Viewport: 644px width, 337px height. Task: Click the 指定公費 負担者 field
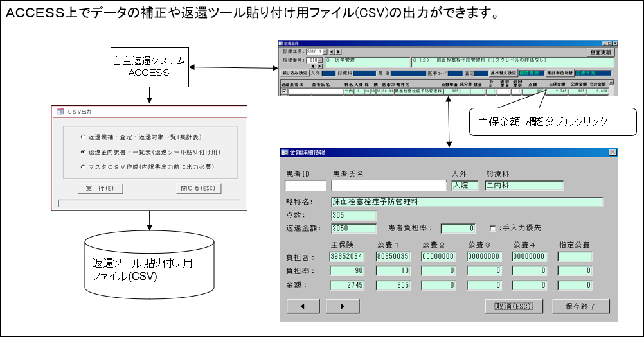point(575,257)
